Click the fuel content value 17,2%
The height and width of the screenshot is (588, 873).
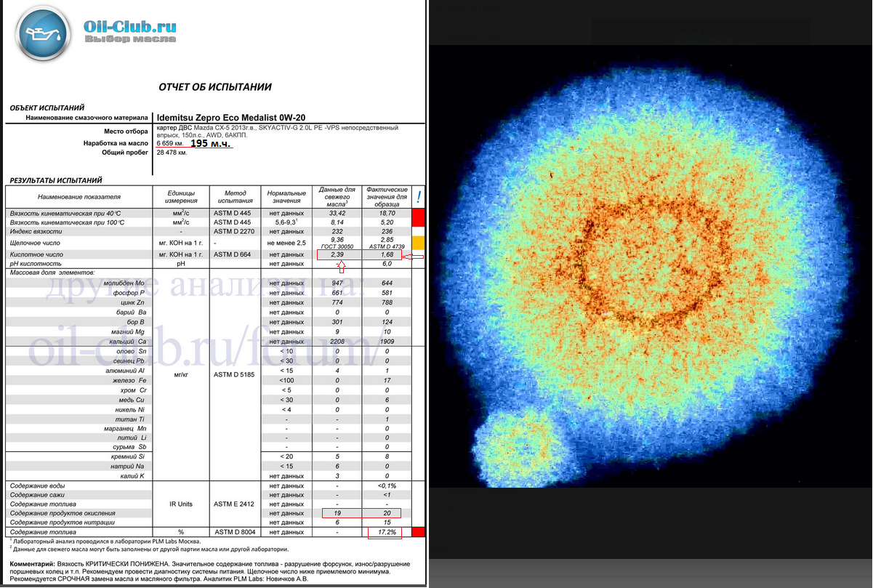tap(386, 533)
